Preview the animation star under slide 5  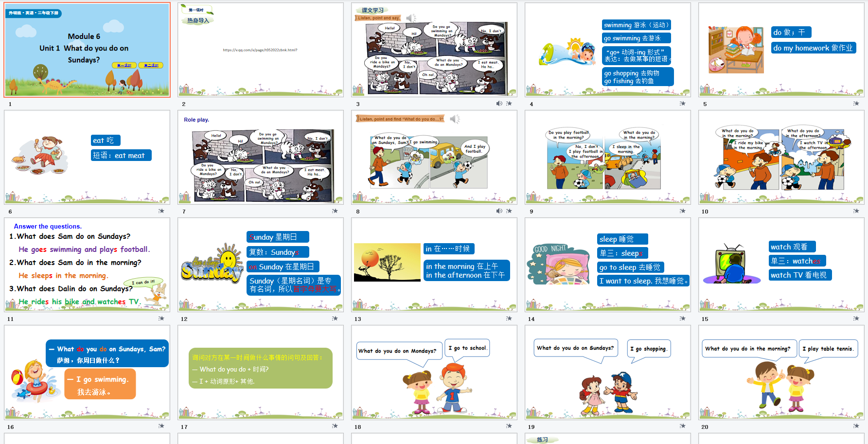pos(856,104)
